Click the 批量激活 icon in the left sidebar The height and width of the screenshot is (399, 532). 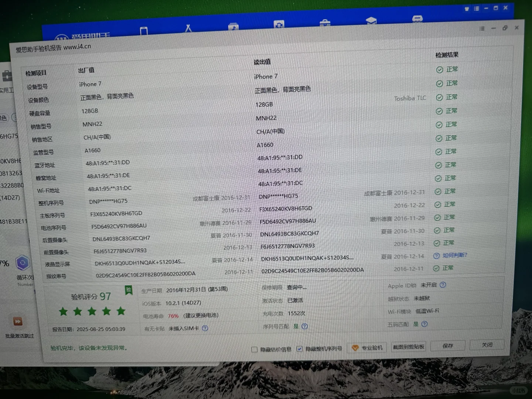pos(18,321)
